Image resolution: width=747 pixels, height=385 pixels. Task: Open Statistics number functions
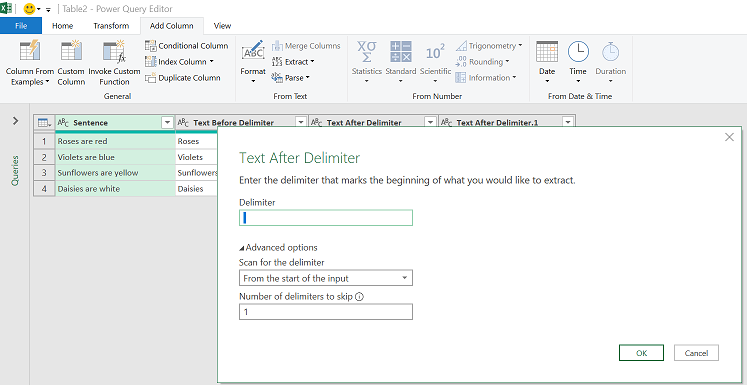(x=367, y=63)
